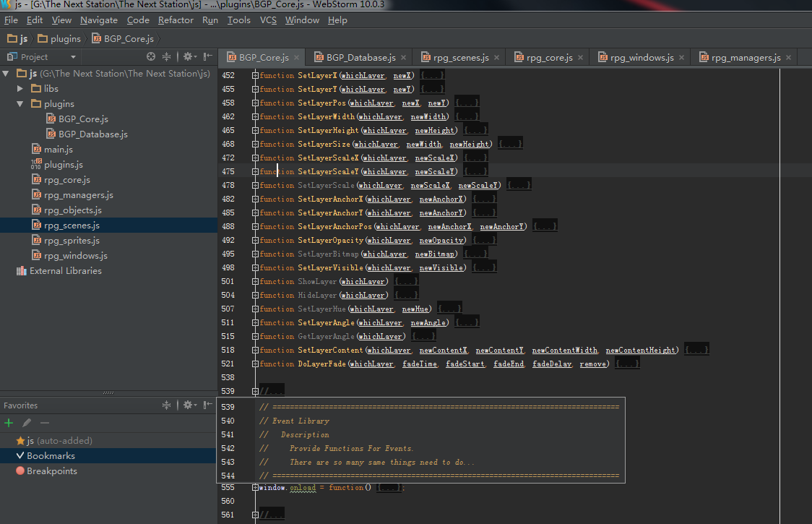812x524 pixels.
Task: Collapse the plugins folder arrow
Action: 20,103
